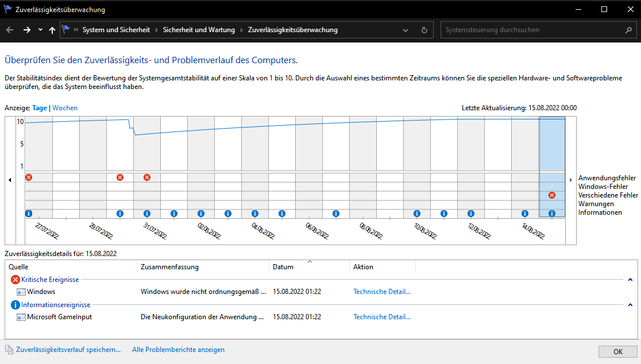The height and width of the screenshot is (364, 641).
Task: Click the blue information icon for 02.08.2022
Action: point(201,213)
